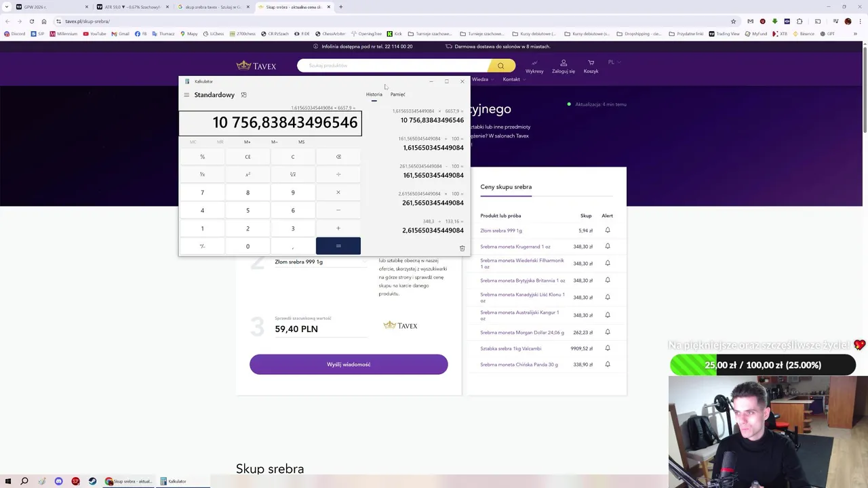
Task: Click the Tavex search magnifier button
Action: click(x=500, y=66)
